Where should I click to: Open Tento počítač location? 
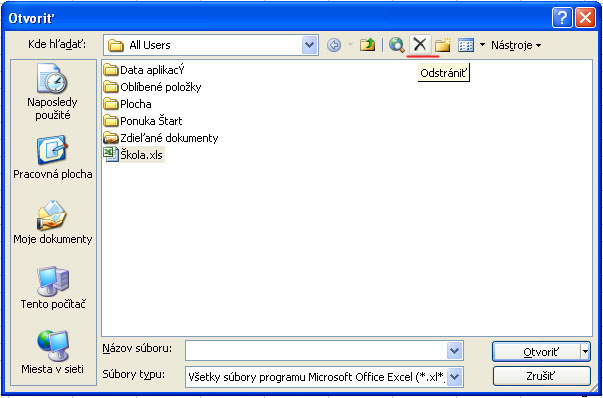(53, 288)
